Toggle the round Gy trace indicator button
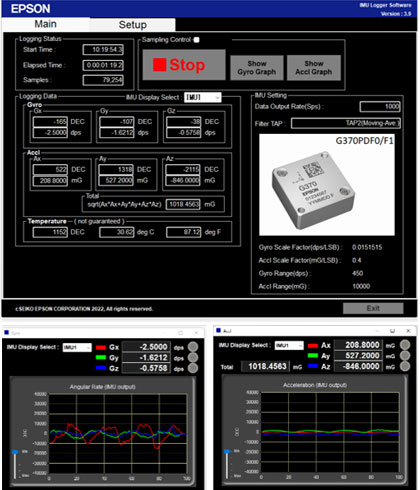This screenshot has height=490, width=420. 193,357
